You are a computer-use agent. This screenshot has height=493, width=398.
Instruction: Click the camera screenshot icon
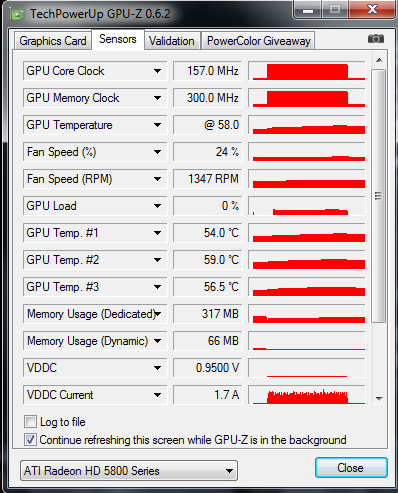(376, 39)
